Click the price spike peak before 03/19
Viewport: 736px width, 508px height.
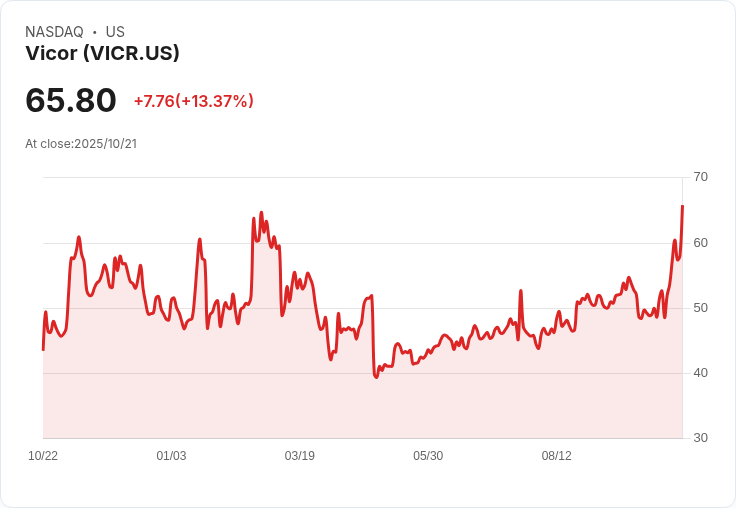tap(261, 213)
